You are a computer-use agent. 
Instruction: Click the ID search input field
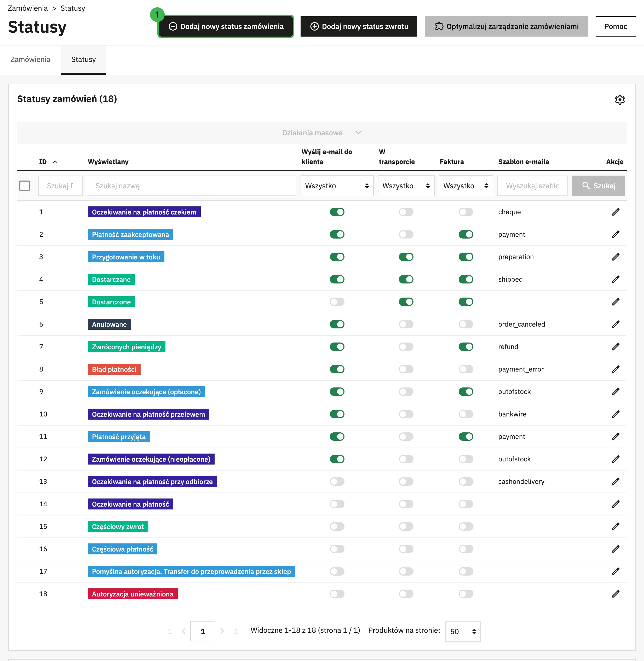coord(60,185)
